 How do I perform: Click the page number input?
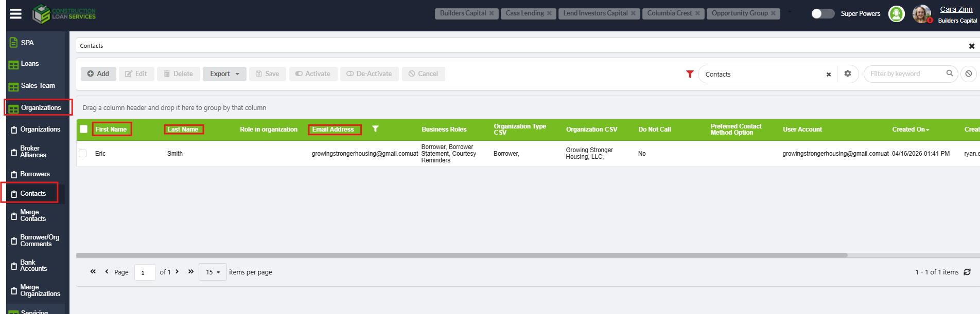coord(145,272)
